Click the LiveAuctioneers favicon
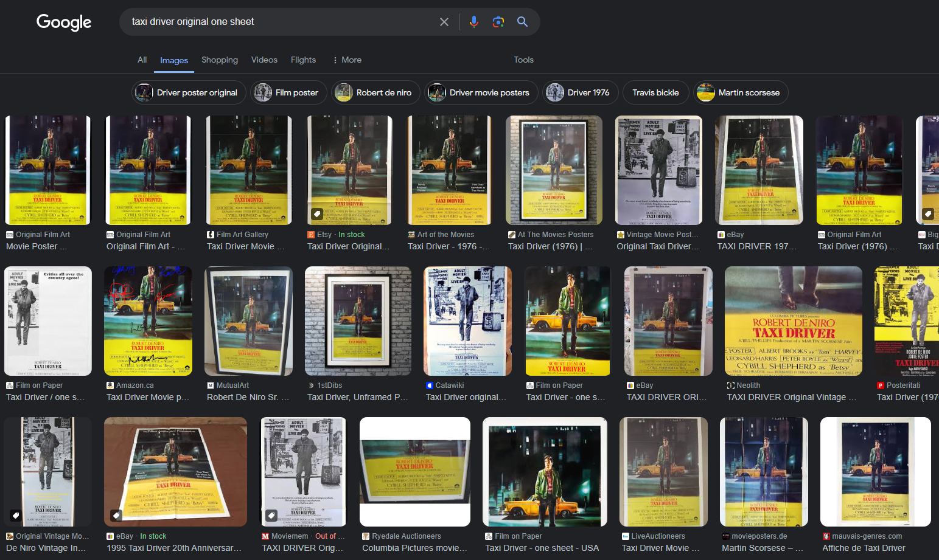 [626, 536]
